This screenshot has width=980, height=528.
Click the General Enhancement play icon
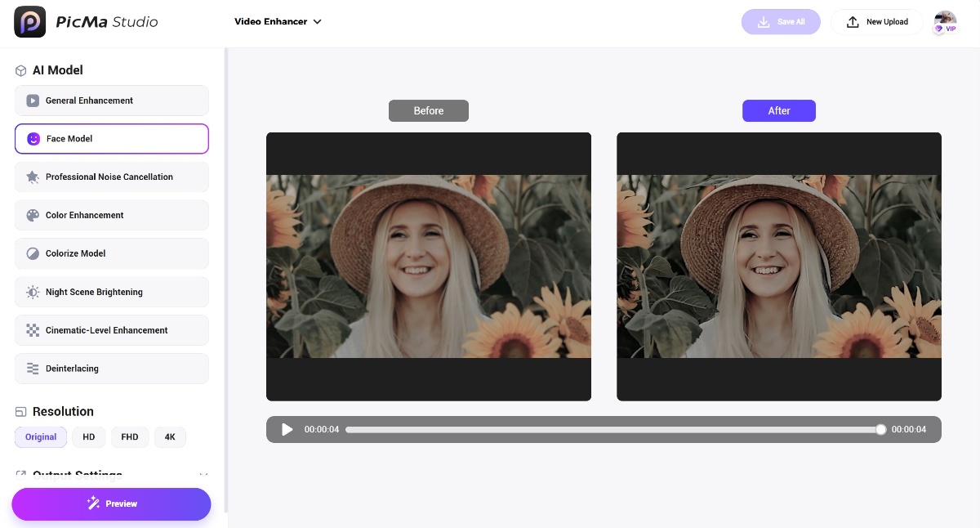pos(33,101)
